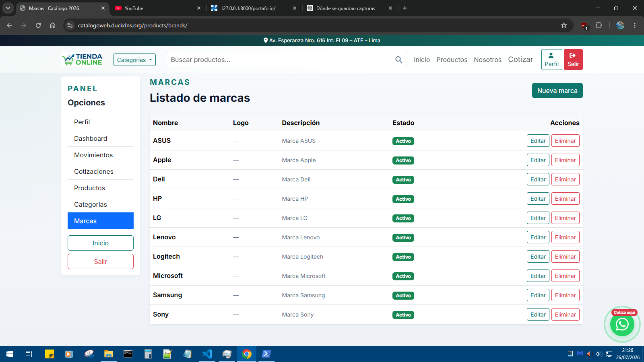Delete the Apple brand
Viewport: 644px width, 362px height.
565,160
